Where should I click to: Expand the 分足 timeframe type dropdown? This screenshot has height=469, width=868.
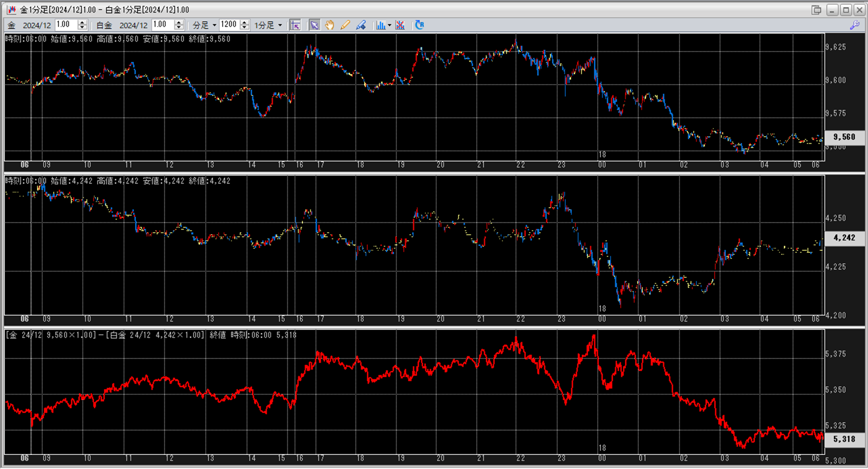pos(214,25)
